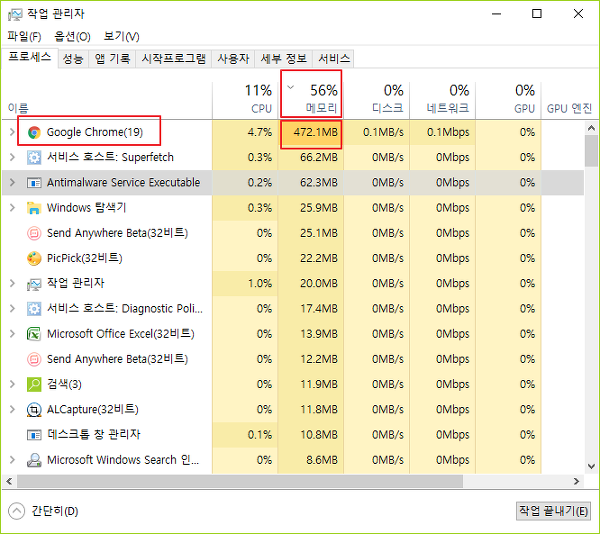Click the Microsoft Office Excel icon
This screenshot has width=600, height=534.
tap(34, 334)
